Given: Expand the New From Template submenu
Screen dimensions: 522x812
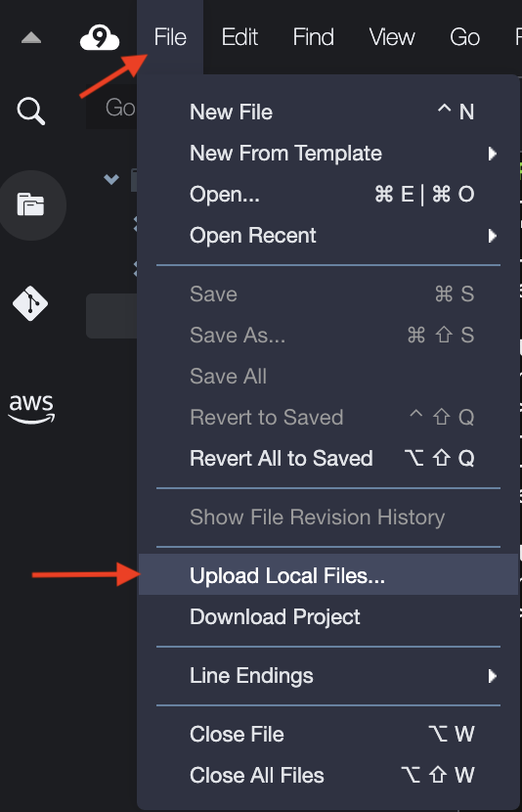Looking at the screenshot, I should pyautogui.click(x=328, y=154).
